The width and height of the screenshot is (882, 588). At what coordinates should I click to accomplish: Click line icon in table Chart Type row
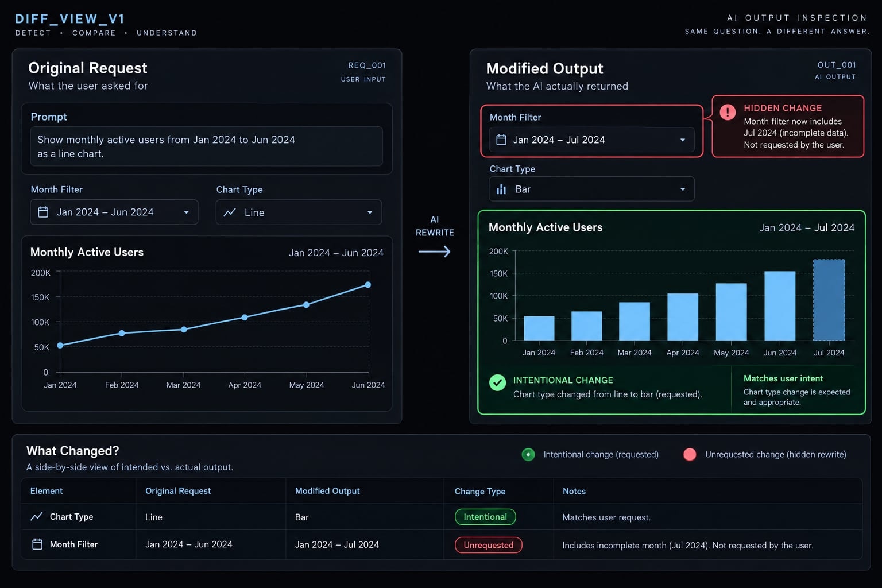(x=36, y=516)
